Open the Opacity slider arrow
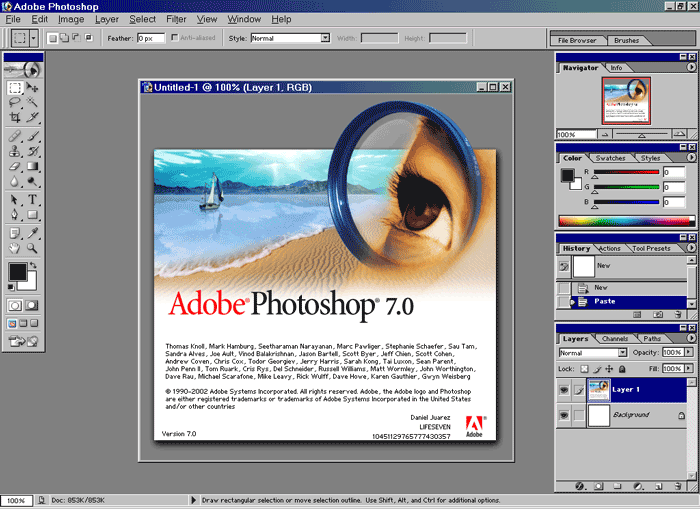The image size is (700, 509). (x=689, y=352)
